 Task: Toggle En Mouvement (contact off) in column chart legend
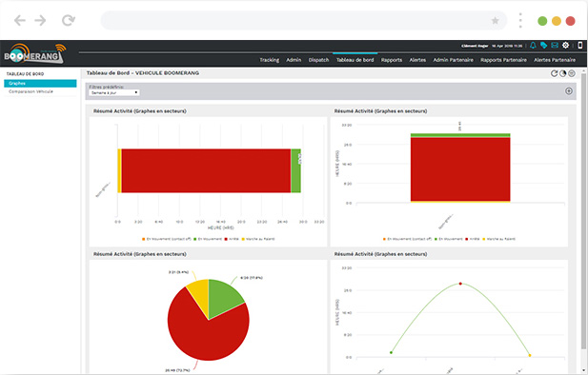(408, 239)
